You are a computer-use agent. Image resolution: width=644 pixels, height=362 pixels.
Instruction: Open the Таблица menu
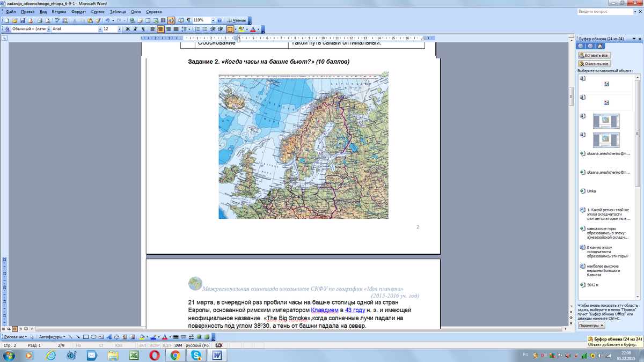(118, 11)
